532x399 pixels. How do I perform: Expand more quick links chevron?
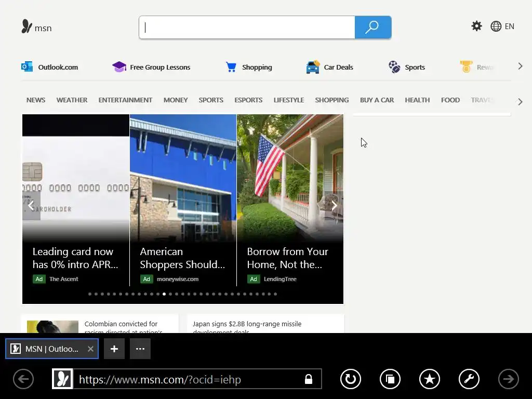pyautogui.click(x=520, y=66)
